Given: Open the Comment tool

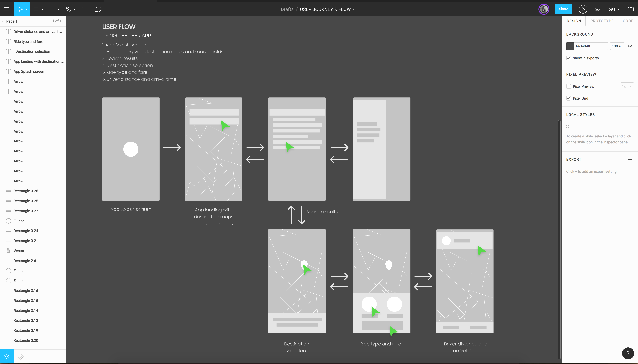Looking at the screenshot, I should point(98,9).
